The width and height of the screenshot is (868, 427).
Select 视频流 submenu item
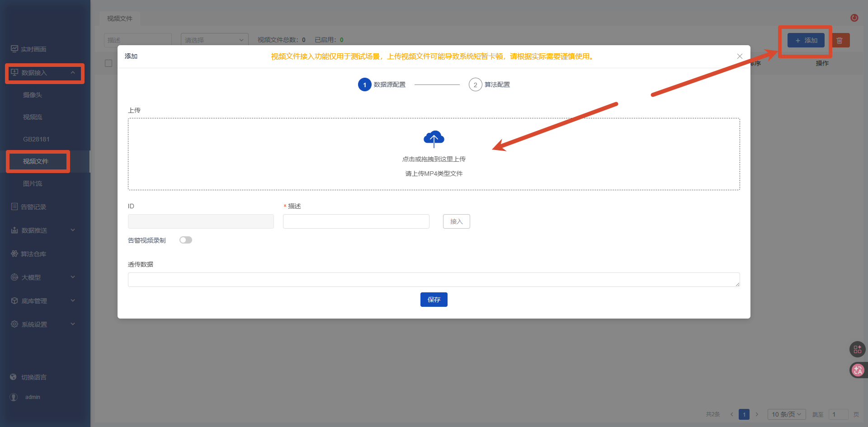pyautogui.click(x=33, y=117)
